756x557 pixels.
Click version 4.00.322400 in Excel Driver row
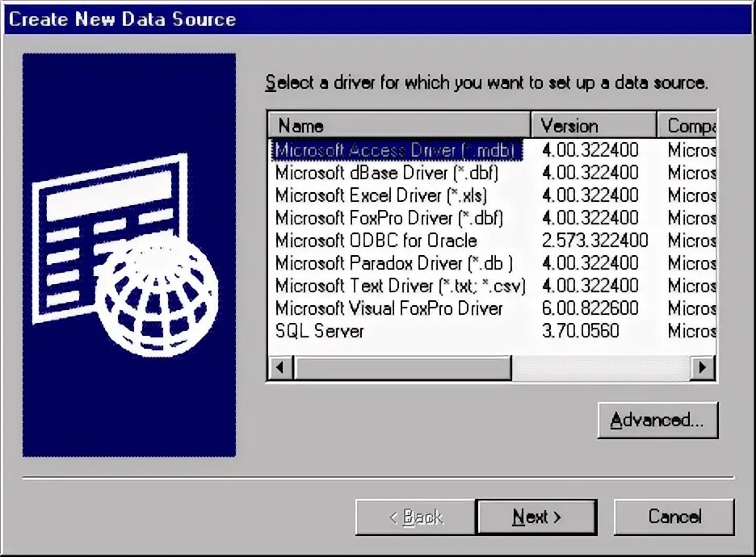click(x=590, y=195)
